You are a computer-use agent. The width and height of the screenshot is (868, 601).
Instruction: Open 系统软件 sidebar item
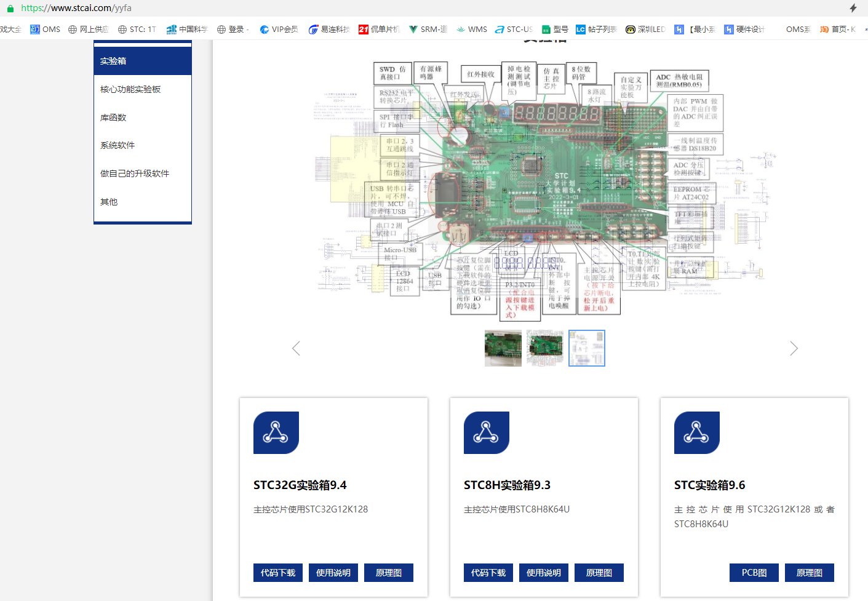(x=143, y=145)
